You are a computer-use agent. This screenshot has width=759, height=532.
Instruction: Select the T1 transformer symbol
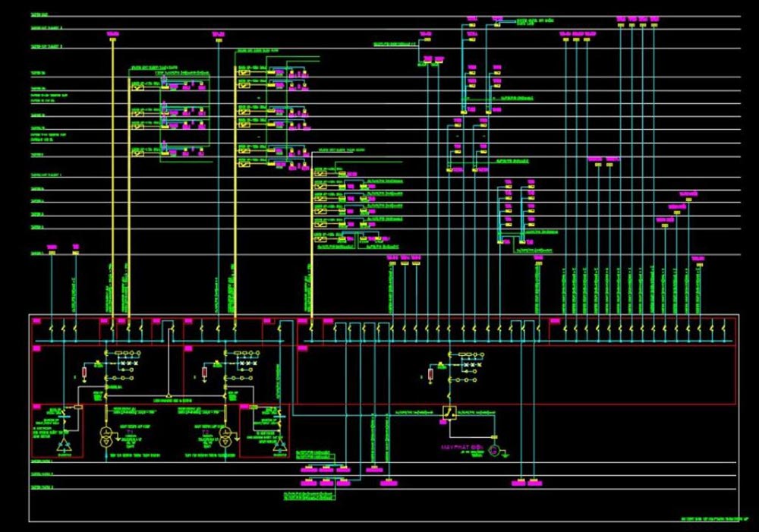point(106,436)
